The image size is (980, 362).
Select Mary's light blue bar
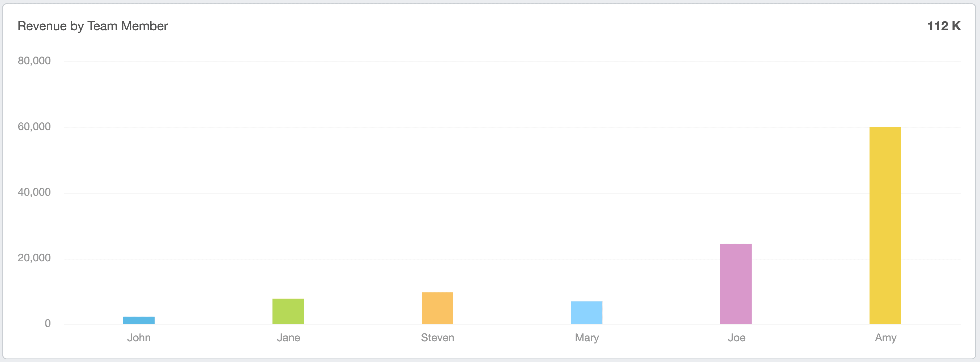[x=586, y=313]
